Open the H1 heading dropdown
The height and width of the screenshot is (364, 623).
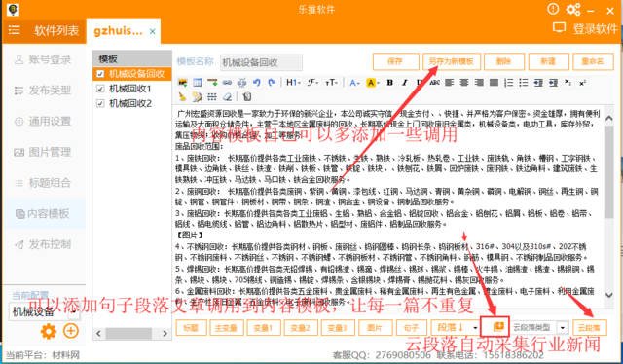click(x=293, y=83)
